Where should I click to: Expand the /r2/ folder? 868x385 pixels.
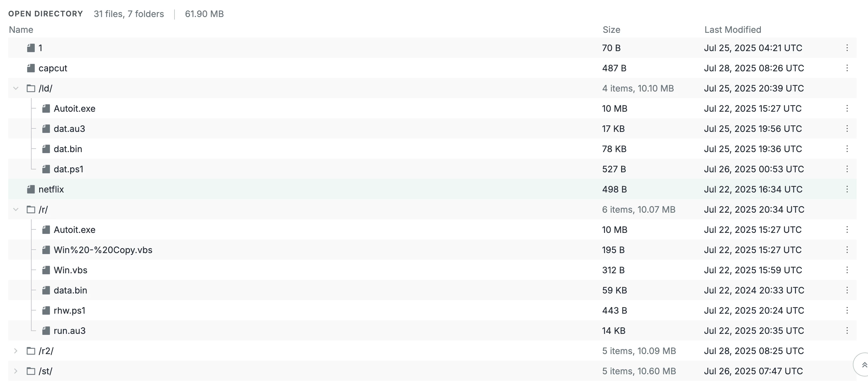15,351
